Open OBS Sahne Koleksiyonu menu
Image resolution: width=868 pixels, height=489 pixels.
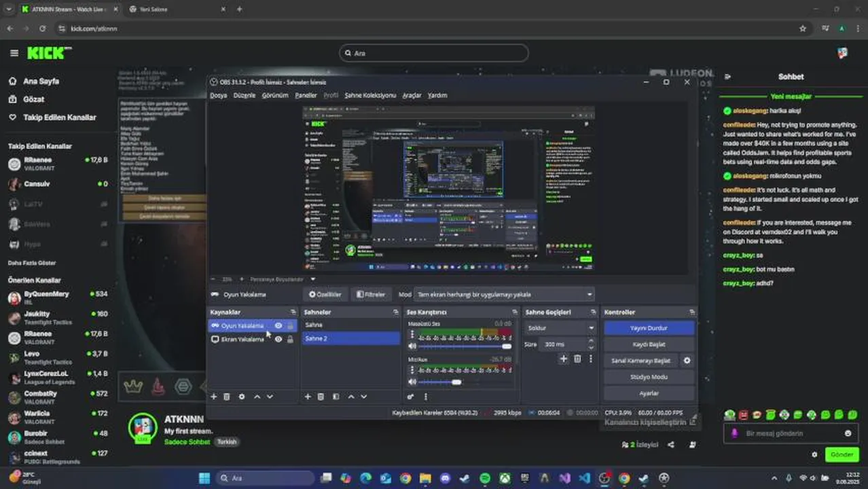[x=370, y=96]
